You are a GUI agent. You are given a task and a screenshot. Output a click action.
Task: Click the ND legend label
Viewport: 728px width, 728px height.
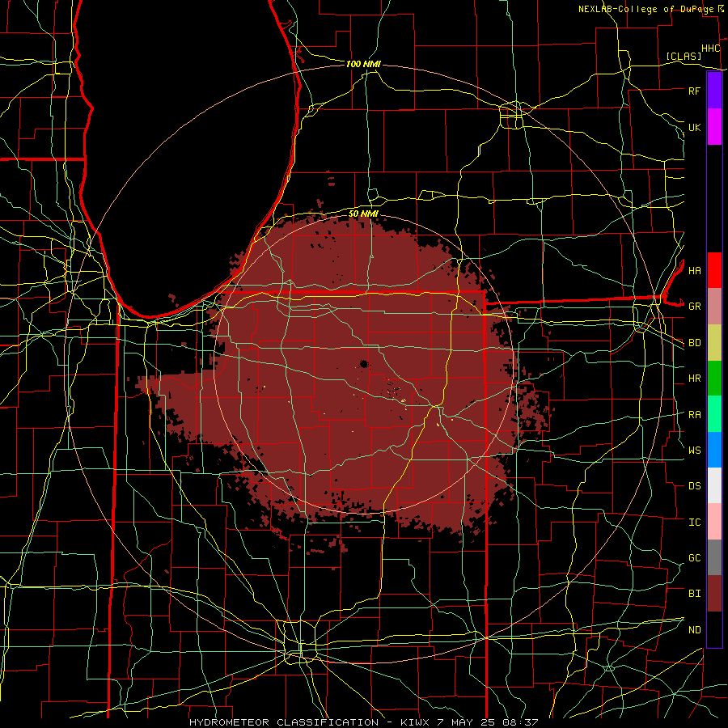pos(694,629)
